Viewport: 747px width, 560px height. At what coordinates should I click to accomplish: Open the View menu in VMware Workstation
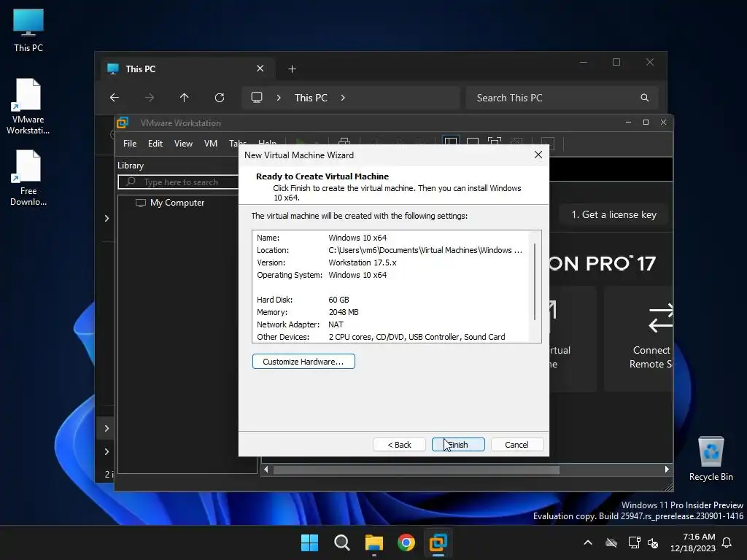coord(183,144)
